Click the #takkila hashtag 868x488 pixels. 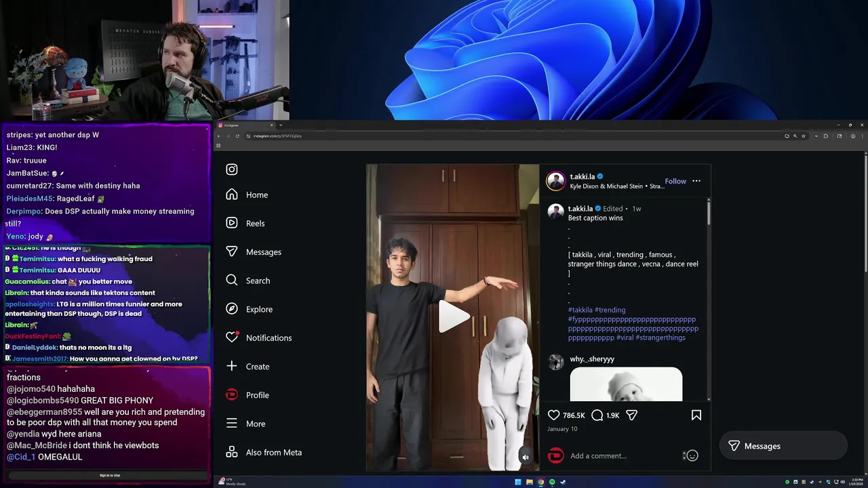click(580, 310)
